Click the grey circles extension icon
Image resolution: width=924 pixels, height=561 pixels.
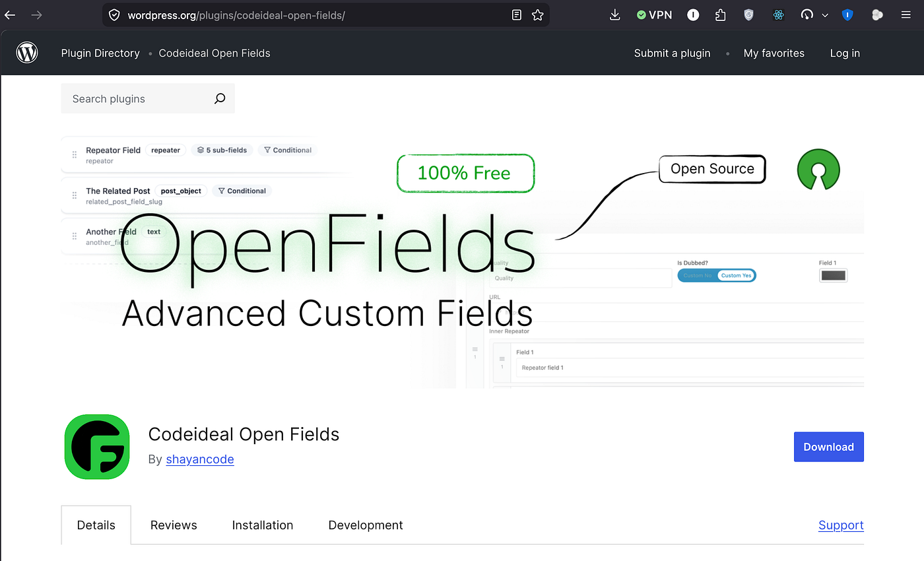pyautogui.click(x=877, y=15)
